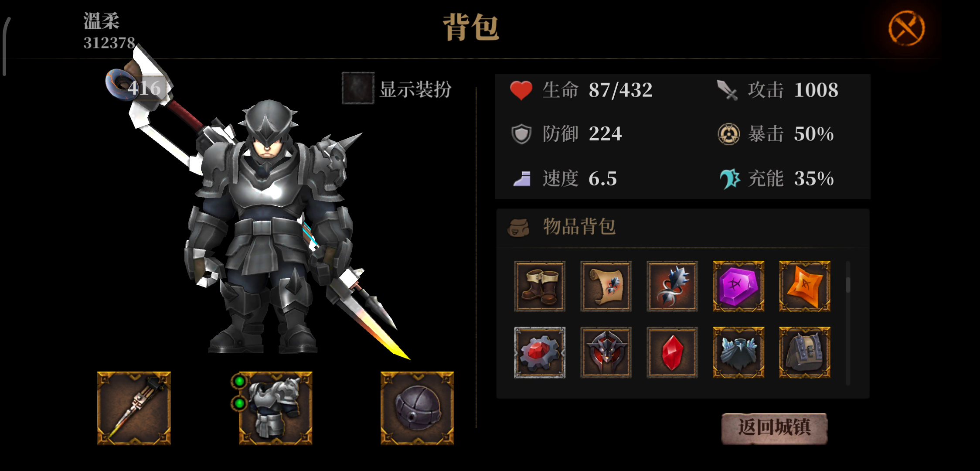Click the 返回城镇 button

click(x=774, y=428)
